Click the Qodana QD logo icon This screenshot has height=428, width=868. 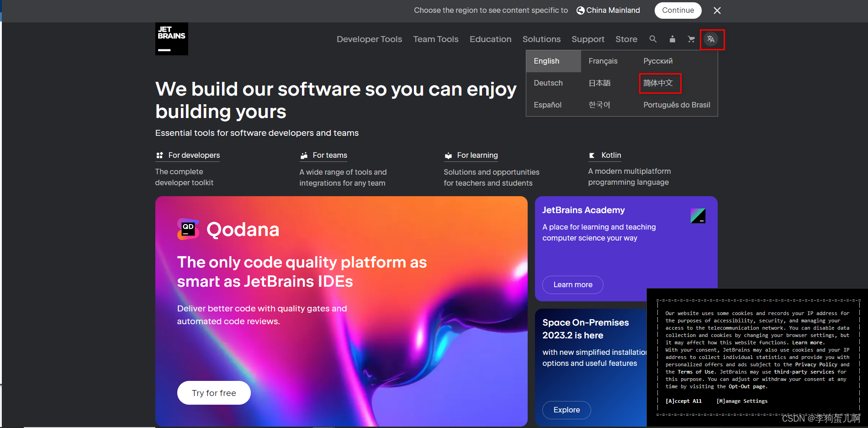click(188, 229)
